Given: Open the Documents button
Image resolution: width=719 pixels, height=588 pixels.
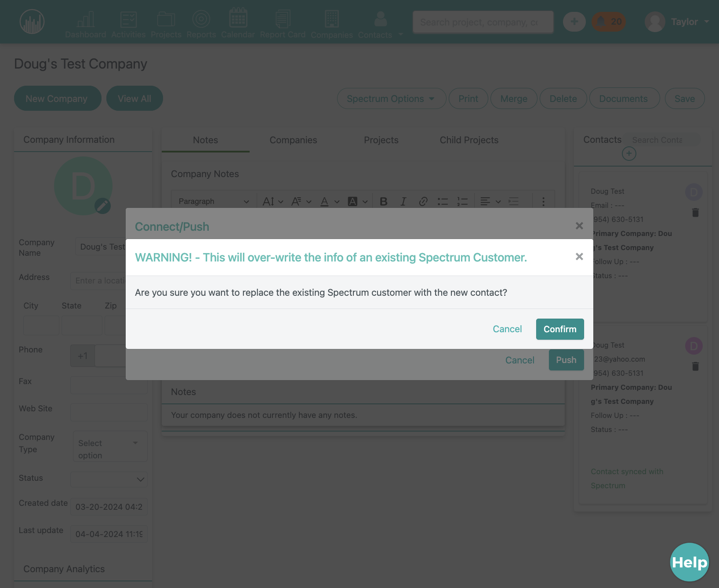Looking at the screenshot, I should [x=624, y=98].
